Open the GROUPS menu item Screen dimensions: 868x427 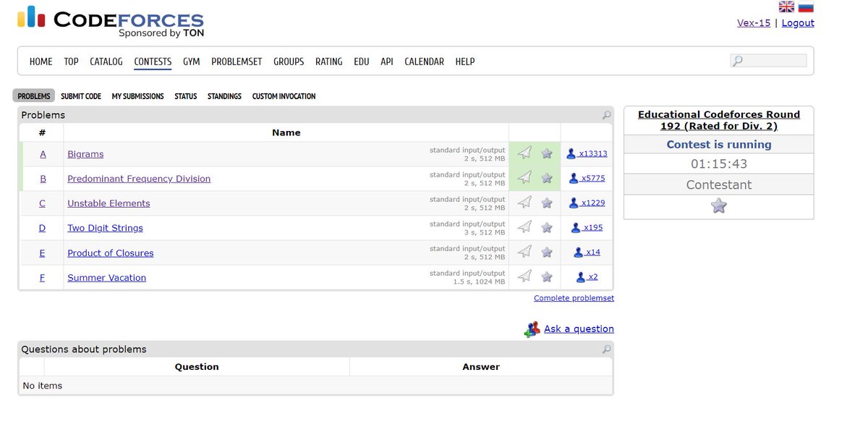click(289, 62)
